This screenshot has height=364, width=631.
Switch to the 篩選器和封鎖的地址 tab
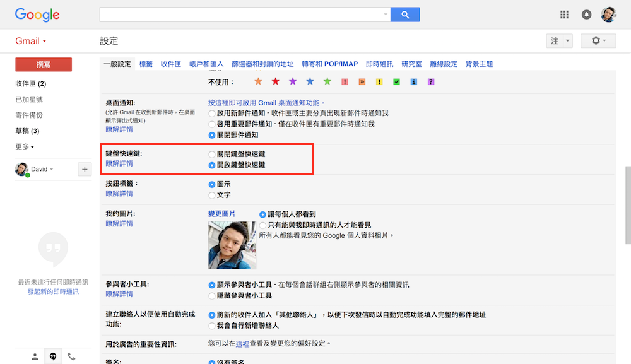262,64
